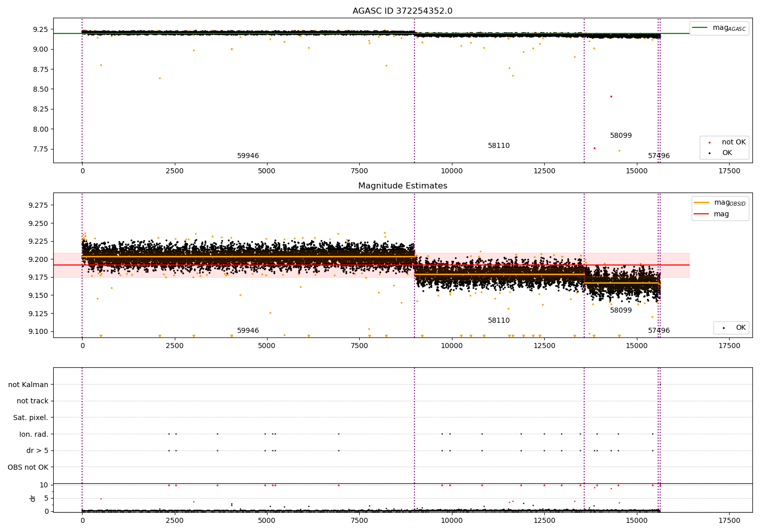Click the 58110 label in Magnitude Estimates plot
Image resolution: width=760 pixels, height=532 pixels.
[x=499, y=321]
